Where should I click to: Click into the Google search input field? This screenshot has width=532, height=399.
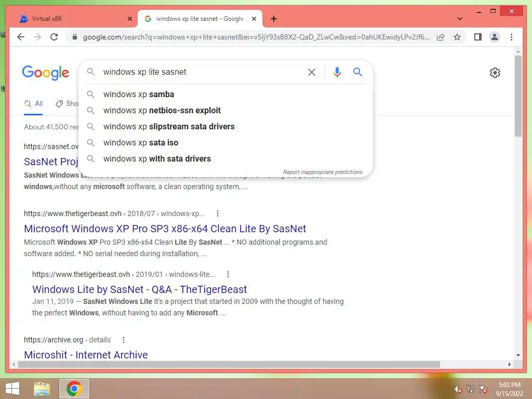pos(200,72)
